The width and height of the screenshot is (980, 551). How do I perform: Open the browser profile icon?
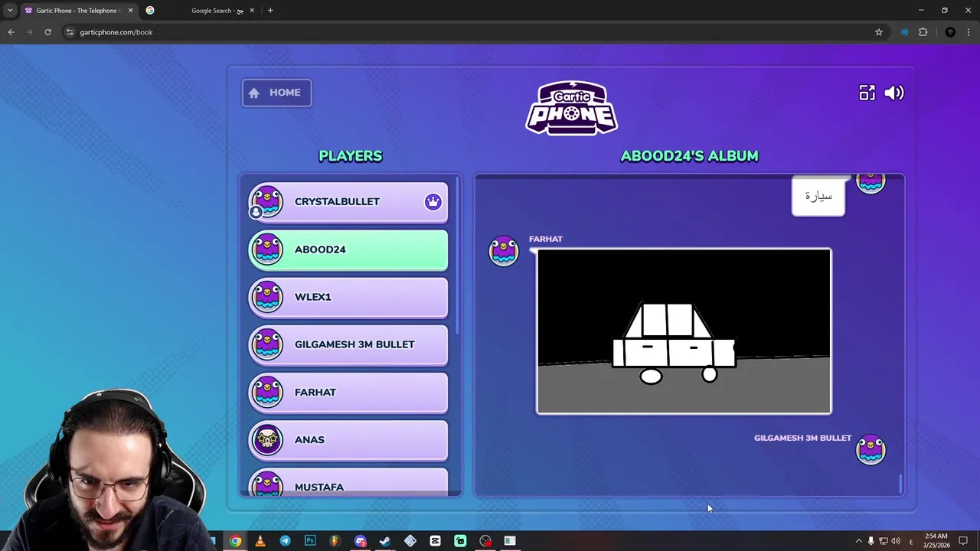[950, 32]
